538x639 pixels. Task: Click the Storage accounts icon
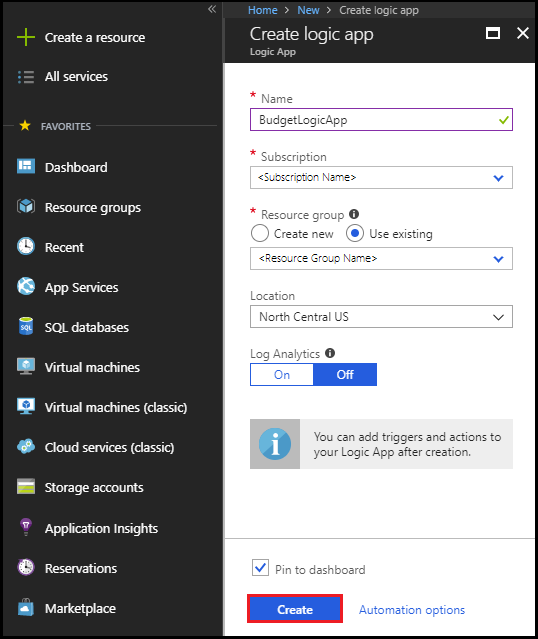26,487
